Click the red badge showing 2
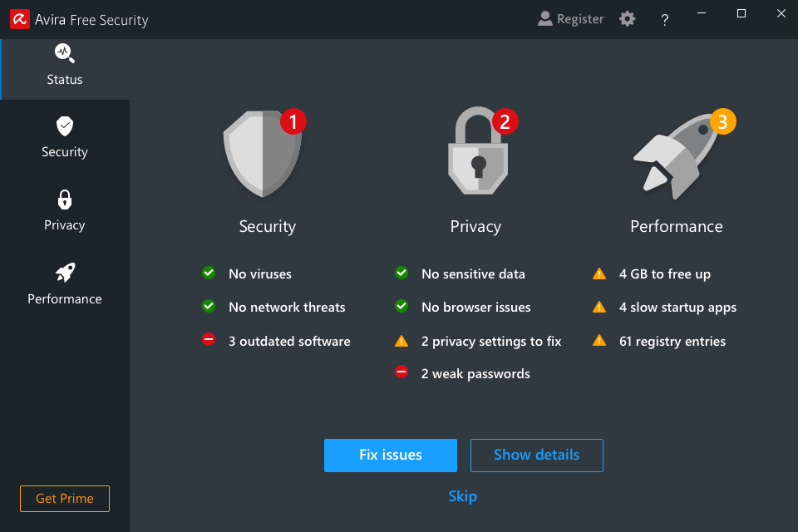Screen dimensions: 798x532 pos(505,121)
